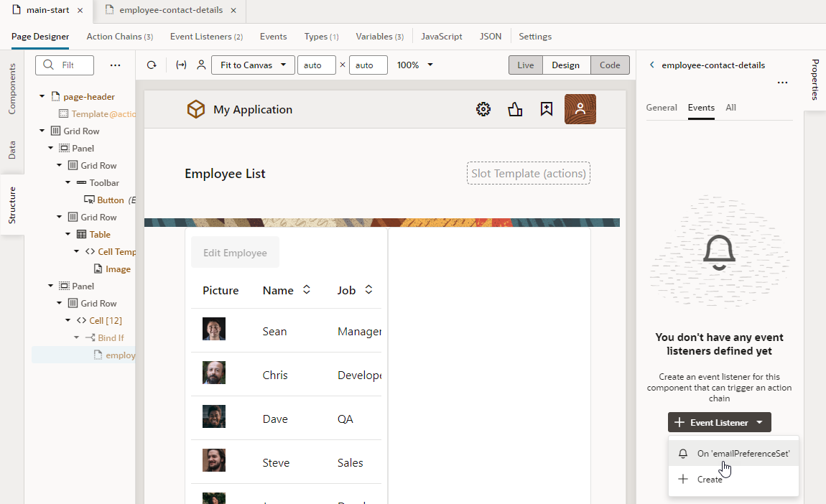The width and height of the screenshot is (826, 504).
Task: Sort the table by the Name column
Action: (307, 289)
